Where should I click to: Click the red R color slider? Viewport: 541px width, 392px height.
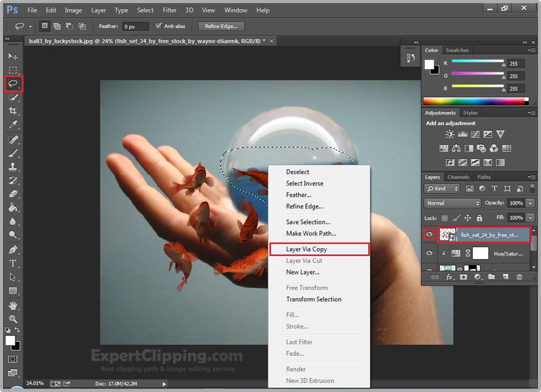(477, 63)
